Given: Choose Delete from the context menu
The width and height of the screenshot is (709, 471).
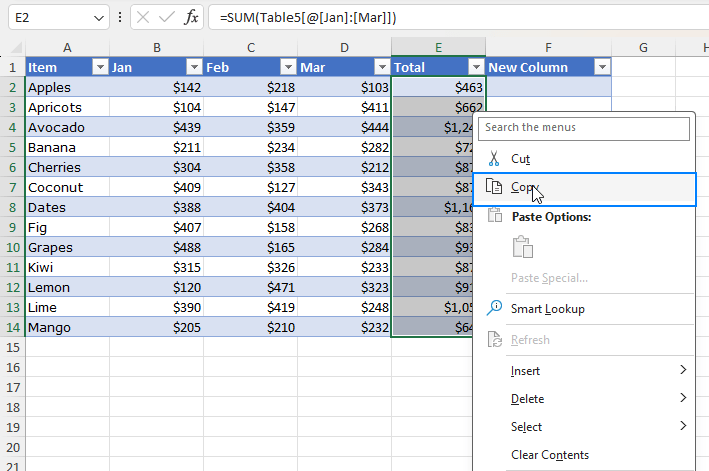Looking at the screenshot, I should pos(584,399).
